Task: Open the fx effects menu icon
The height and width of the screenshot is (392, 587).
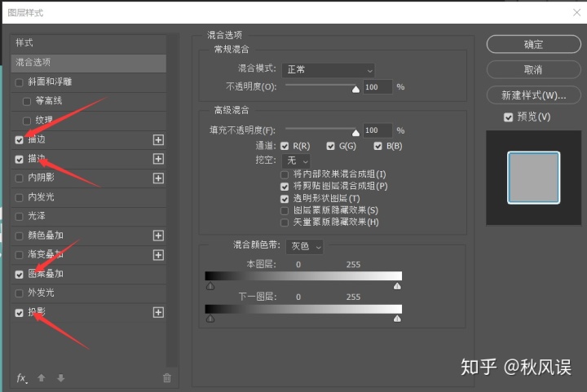Action: [22, 378]
